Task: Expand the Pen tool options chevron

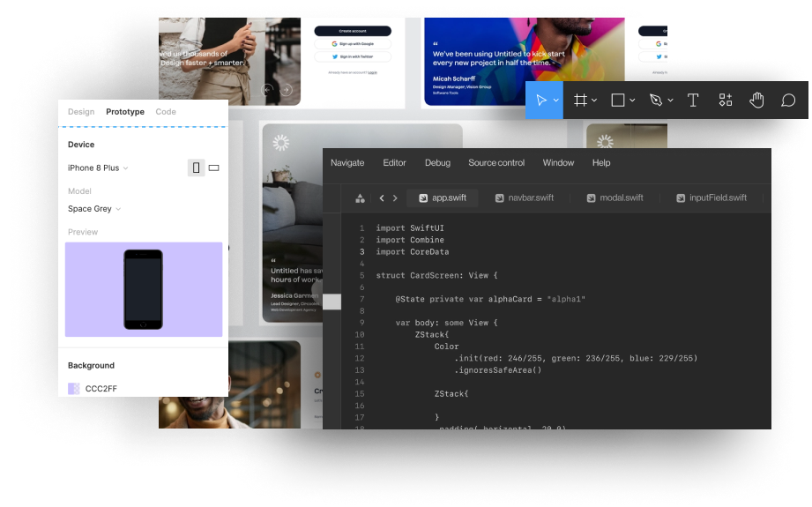Action: (x=671, y=101)
